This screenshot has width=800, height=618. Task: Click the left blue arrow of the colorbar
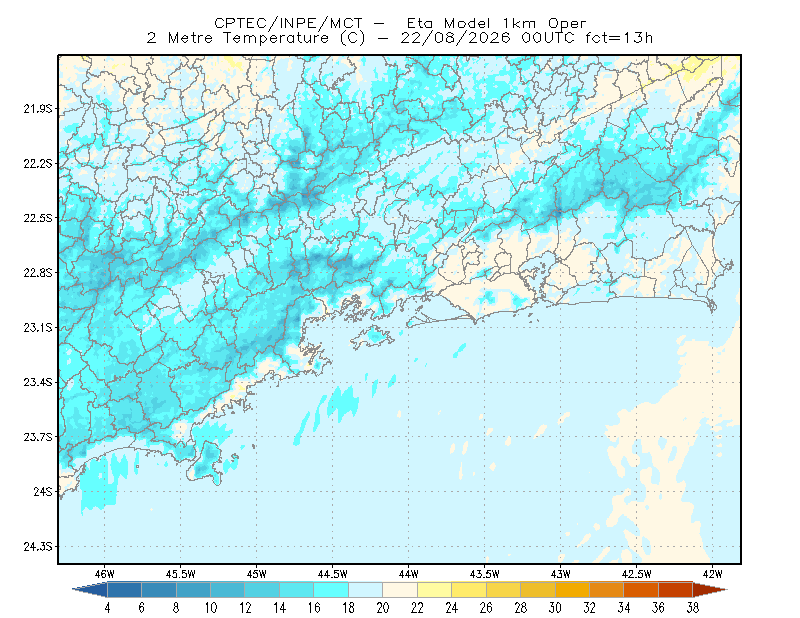coord(90,590)
